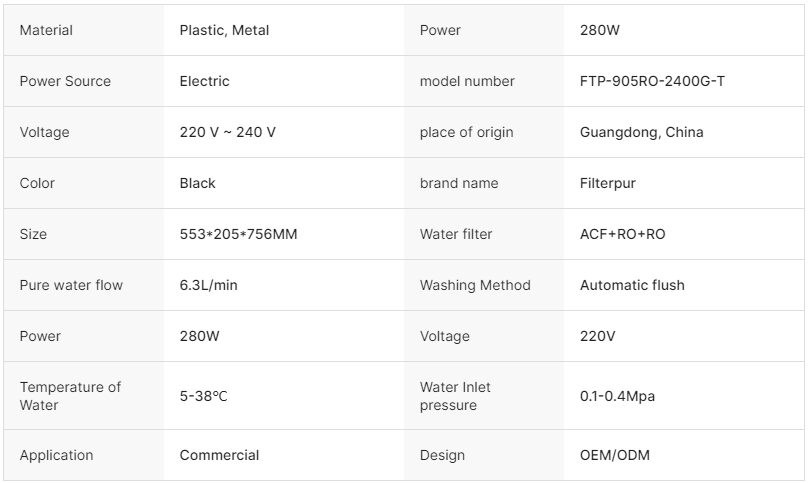
Task: Select the "OEM/ODM" design value
Action: click(614, 455)
